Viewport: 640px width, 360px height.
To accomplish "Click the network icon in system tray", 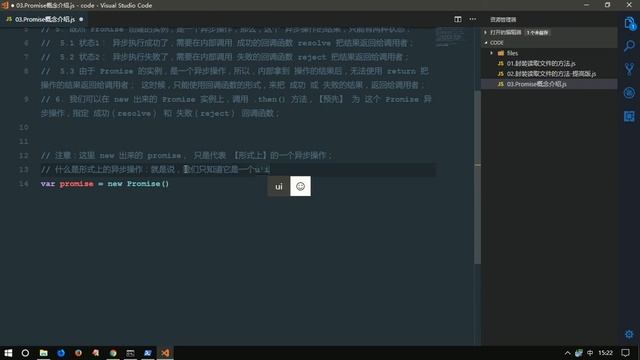I will click(579, 353).
